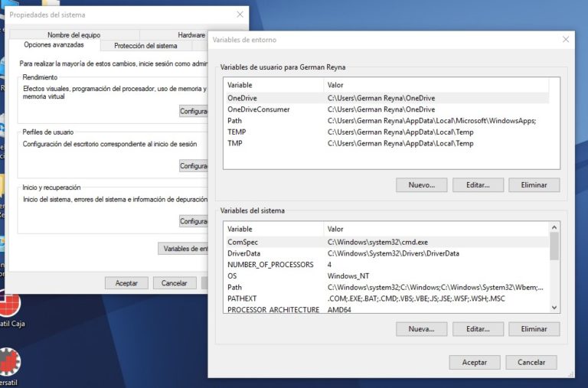Click Cancelar in Variables de entorno dialog
Viewport: 588px width, 388px height.
coord(531,362)
